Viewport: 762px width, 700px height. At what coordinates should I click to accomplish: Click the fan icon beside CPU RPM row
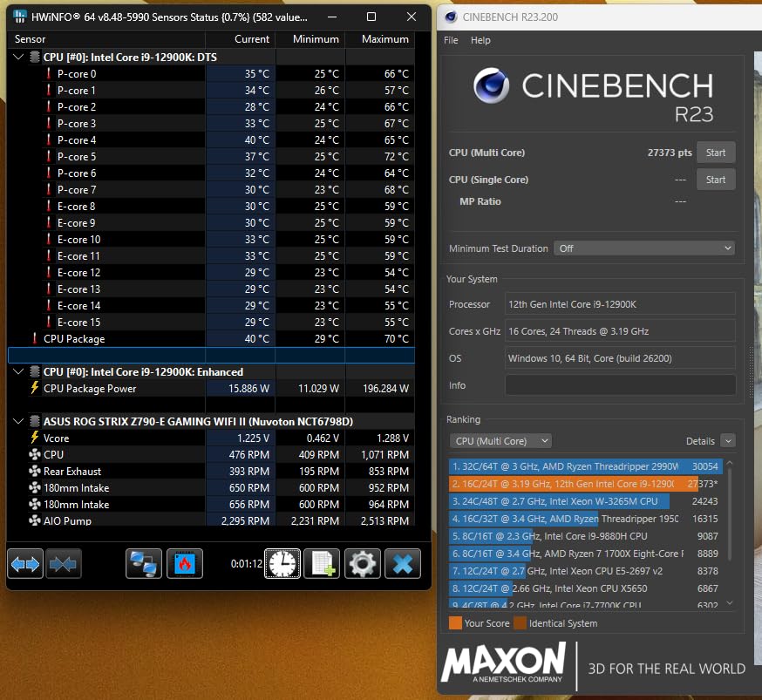coord(35,454)
